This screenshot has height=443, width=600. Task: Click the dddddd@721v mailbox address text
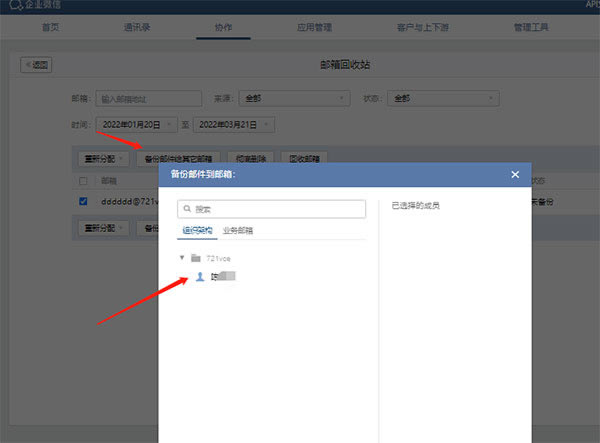tap(129, 201)
